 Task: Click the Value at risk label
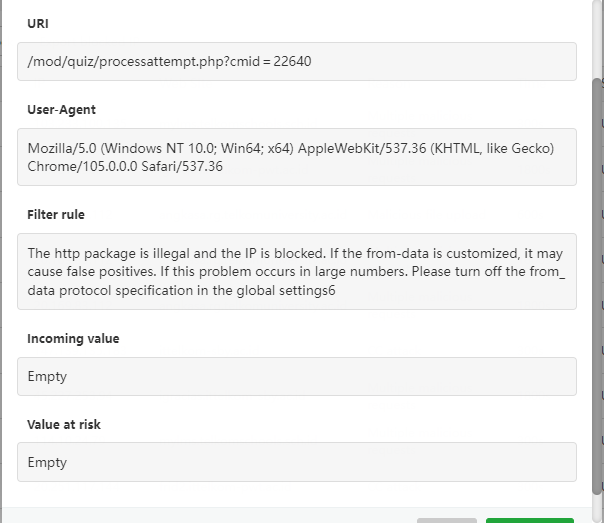coord(64,424)
